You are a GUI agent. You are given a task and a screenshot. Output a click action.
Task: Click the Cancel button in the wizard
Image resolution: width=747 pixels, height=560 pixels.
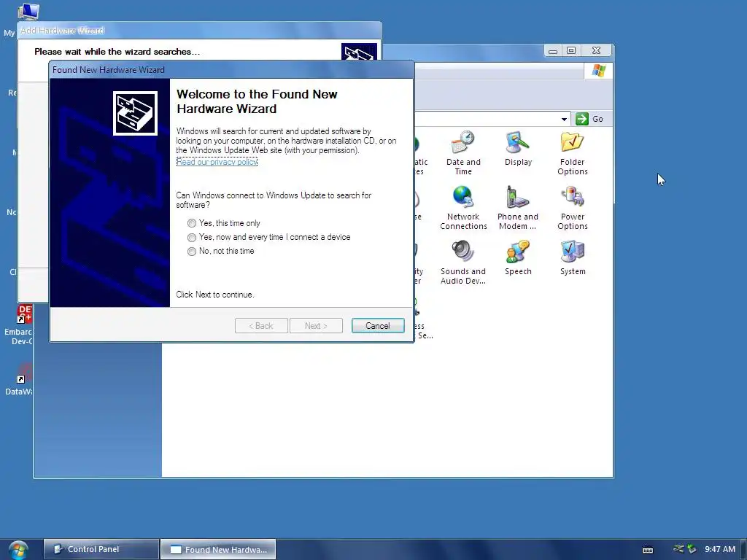tap(378, 326)
